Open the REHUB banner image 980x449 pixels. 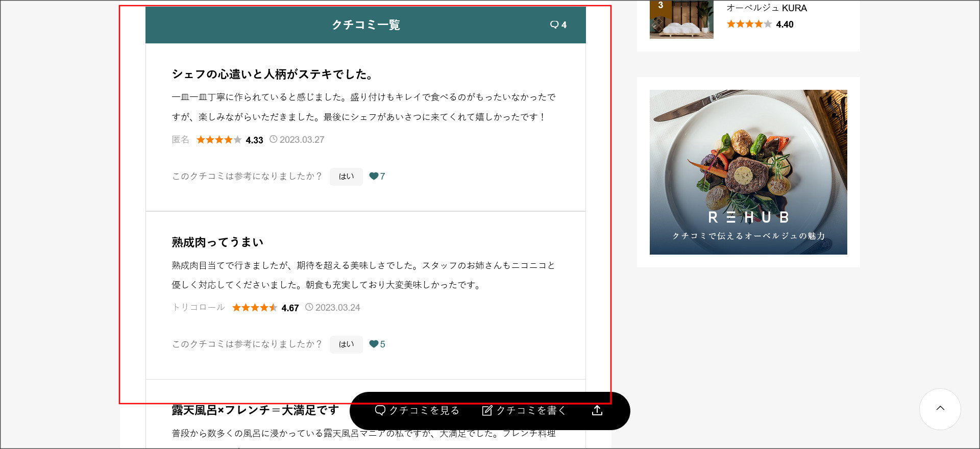[748, 172]
